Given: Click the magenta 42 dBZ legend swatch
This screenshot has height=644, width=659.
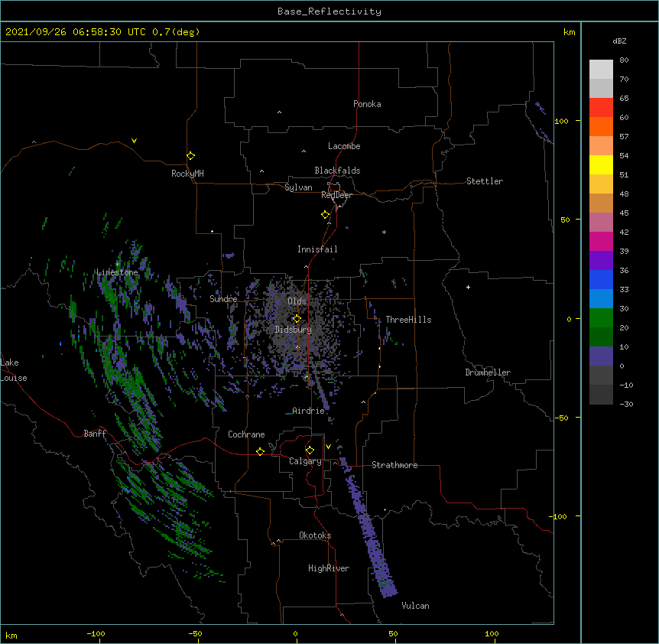Looking at the screenshot, I should point(601,241).
